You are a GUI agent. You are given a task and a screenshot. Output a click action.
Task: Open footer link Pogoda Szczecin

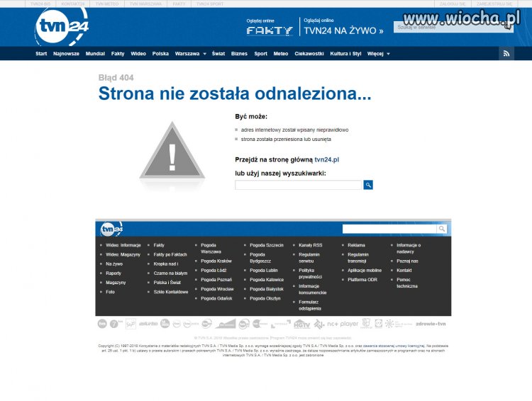pyautogui.click(x=266, y=245)
